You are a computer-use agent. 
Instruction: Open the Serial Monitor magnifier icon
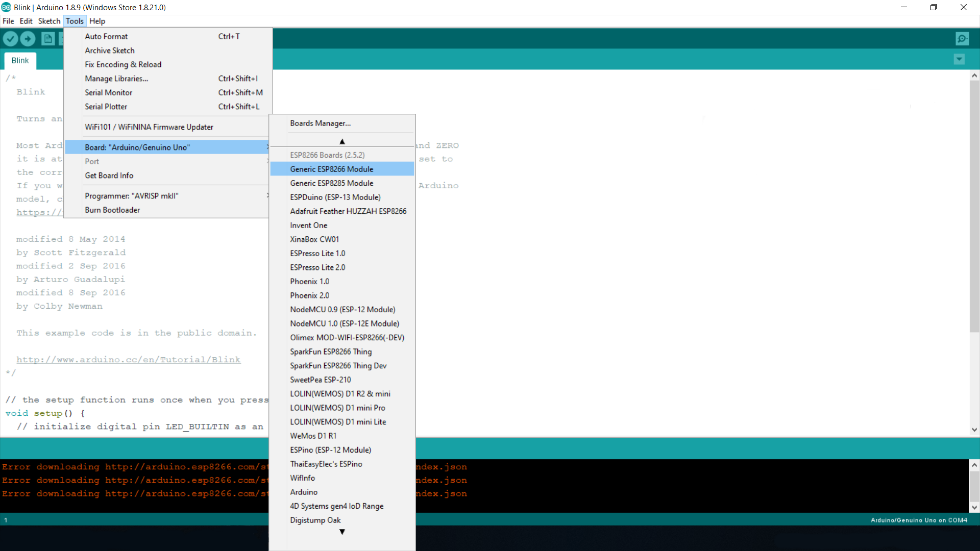962,39
